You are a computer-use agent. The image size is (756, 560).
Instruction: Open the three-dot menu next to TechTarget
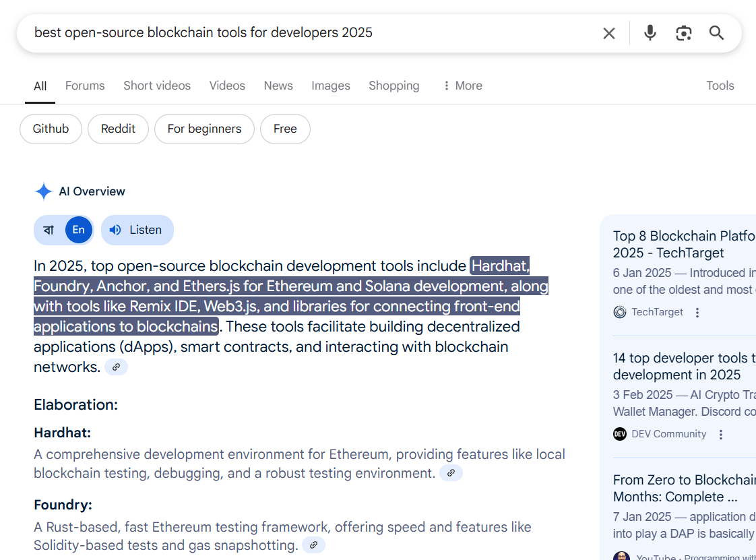697,313
